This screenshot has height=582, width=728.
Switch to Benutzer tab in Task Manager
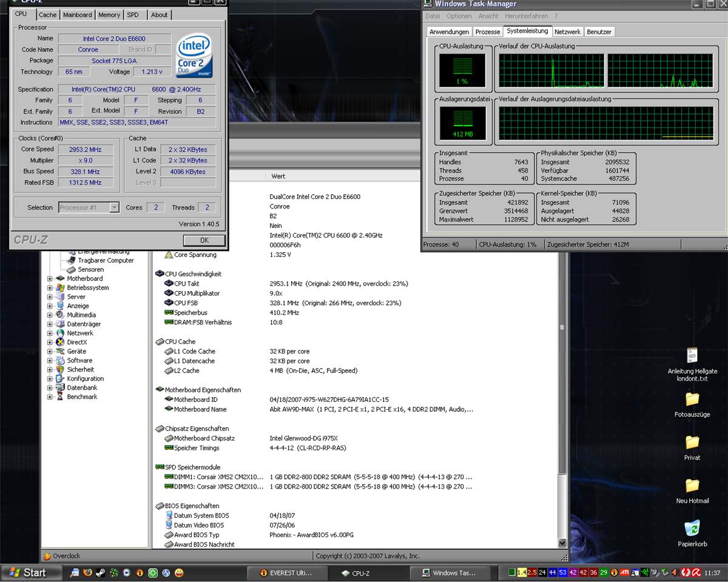click(x=599, y=32)
